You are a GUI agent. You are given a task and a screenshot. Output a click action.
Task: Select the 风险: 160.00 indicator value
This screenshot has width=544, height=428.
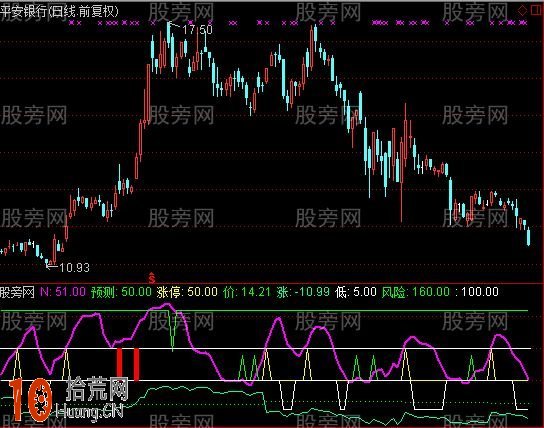click(x=416, y=292)
